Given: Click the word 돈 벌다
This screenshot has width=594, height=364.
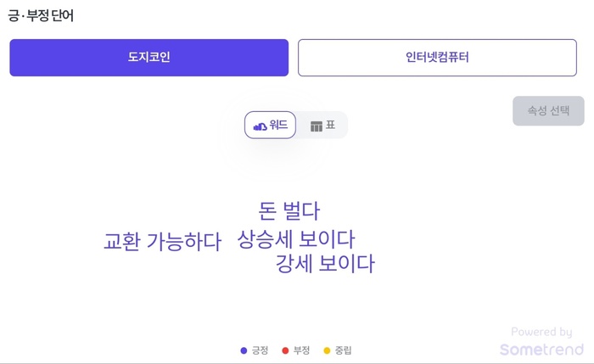Looking at the screenshot, I should (289, 211).
